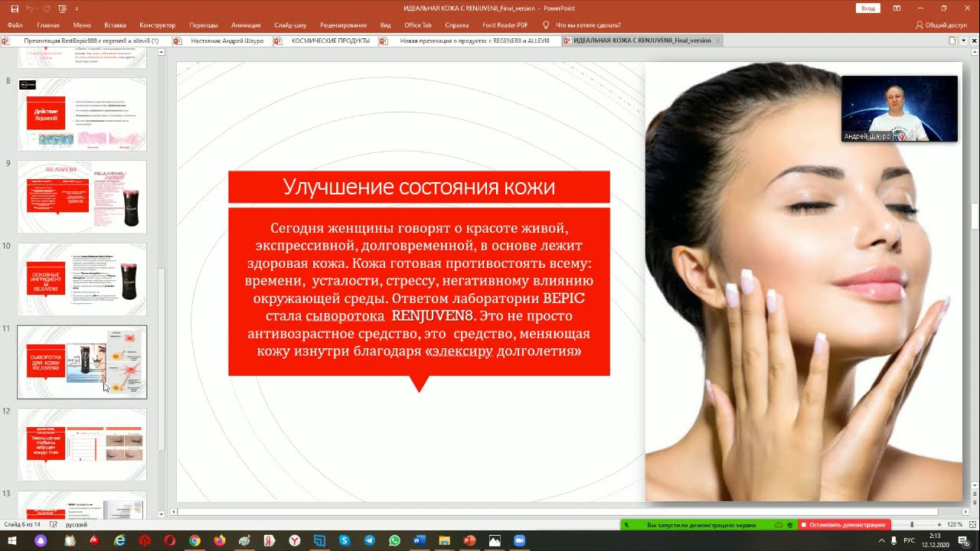
Task: Click the zoom slider in status bar
Action: tap(911, 525)
